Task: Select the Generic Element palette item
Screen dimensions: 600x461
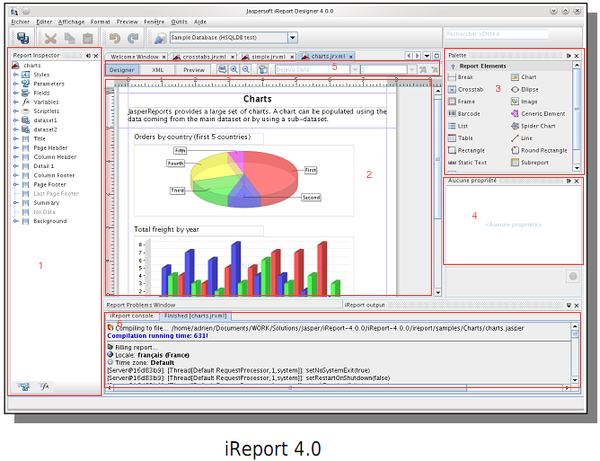Action: pyautogui.click(x=538, y=114)
